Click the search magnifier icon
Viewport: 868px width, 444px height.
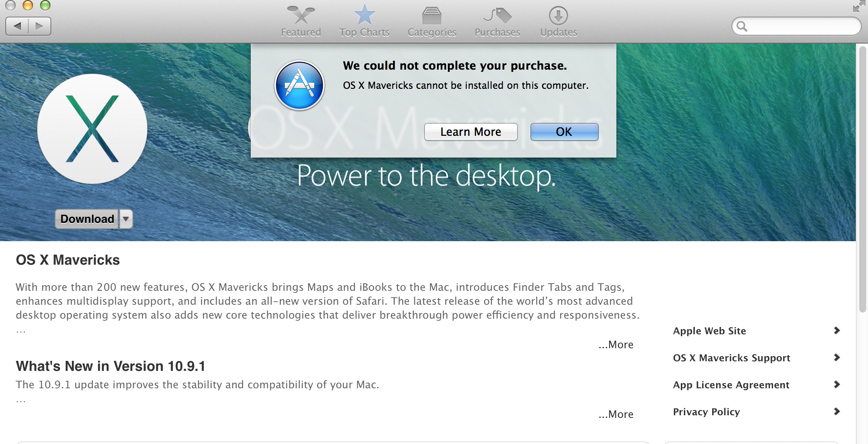click(742, 27)
